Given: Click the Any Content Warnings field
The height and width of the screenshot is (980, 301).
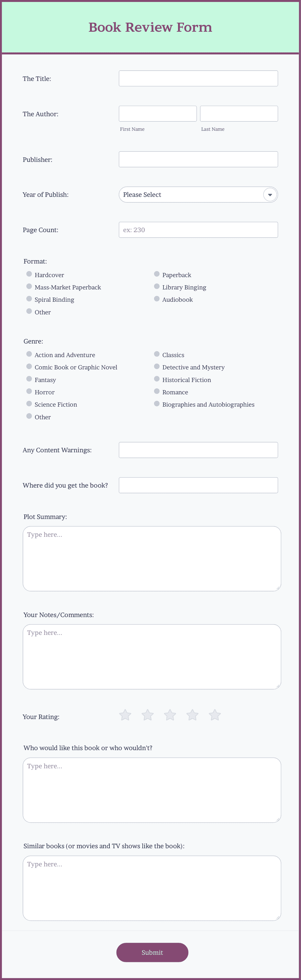Looking at the screenshot, I should (x=198, y=450).
